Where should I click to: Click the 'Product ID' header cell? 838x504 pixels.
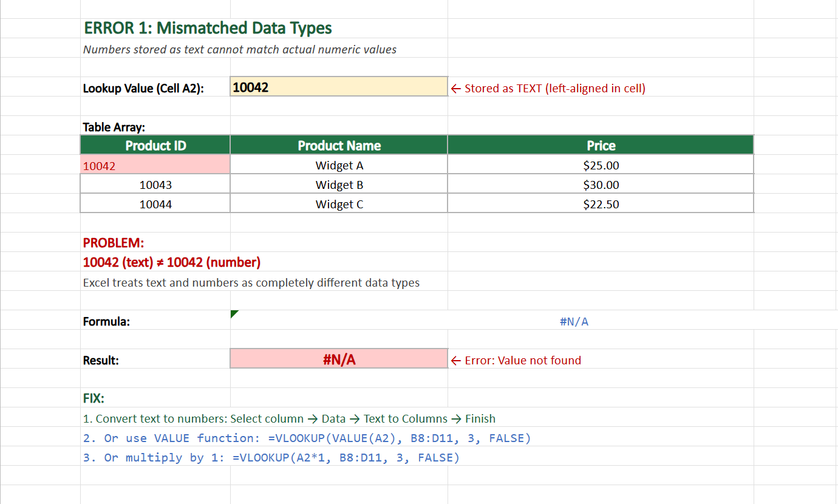155,146
